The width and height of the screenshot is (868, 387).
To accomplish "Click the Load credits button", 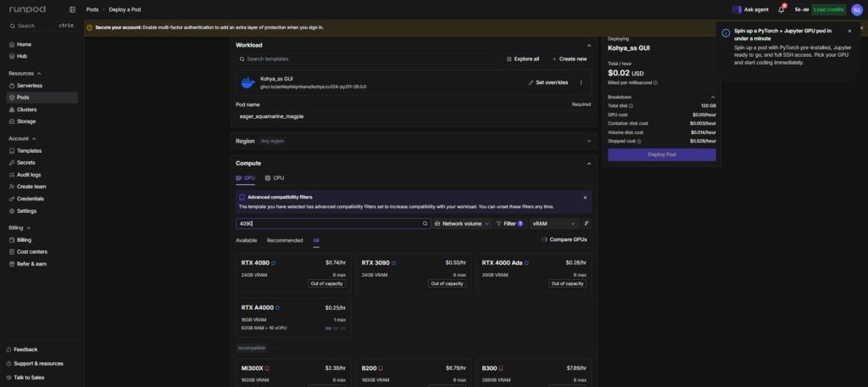I will click(829, 9).
